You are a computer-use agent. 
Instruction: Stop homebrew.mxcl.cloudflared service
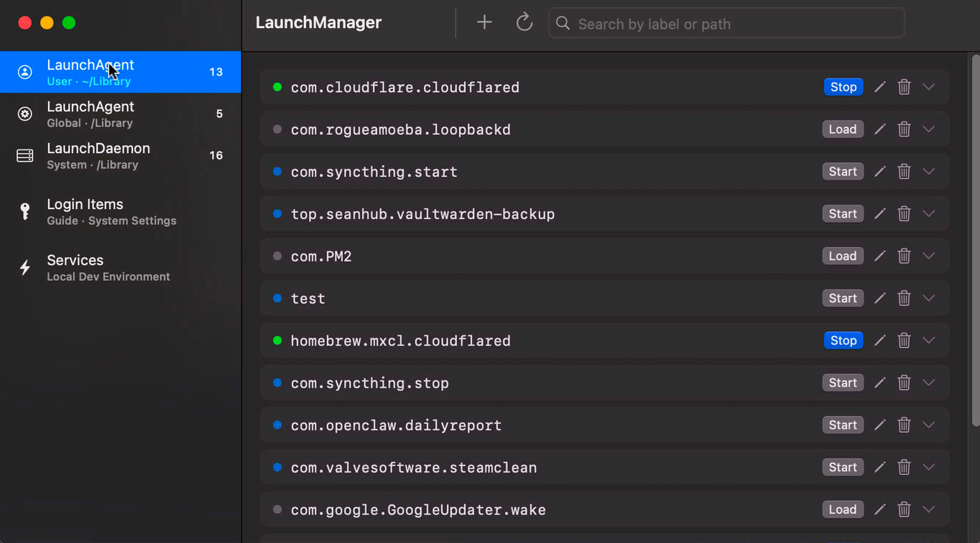[843, 340]
